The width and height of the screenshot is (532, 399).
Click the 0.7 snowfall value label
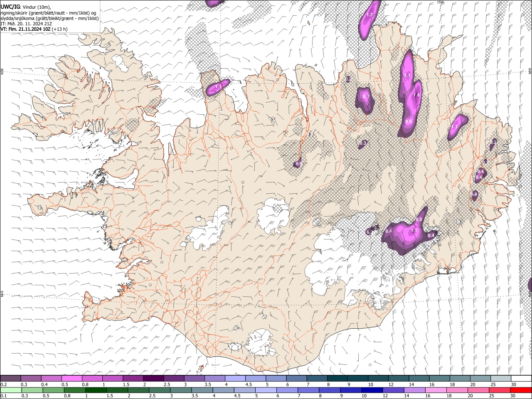tap(366, 97)
